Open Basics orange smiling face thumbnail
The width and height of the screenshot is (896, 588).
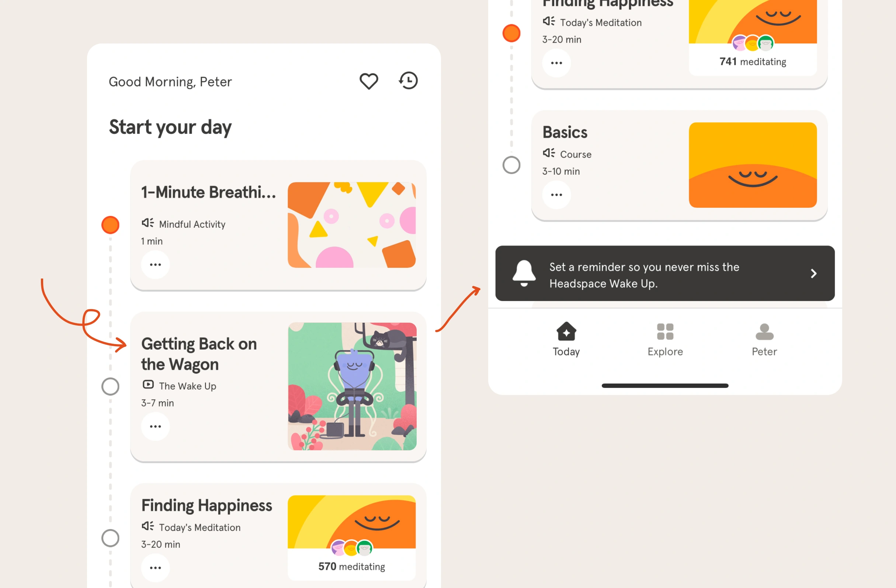coord(753,165)
